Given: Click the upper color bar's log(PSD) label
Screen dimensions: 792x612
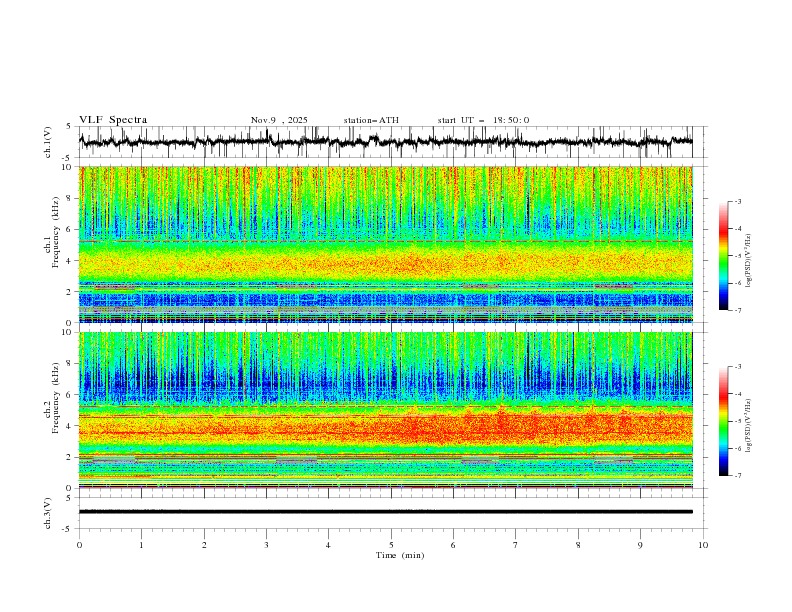Looking at the screenshot, I should coord(748,261).
